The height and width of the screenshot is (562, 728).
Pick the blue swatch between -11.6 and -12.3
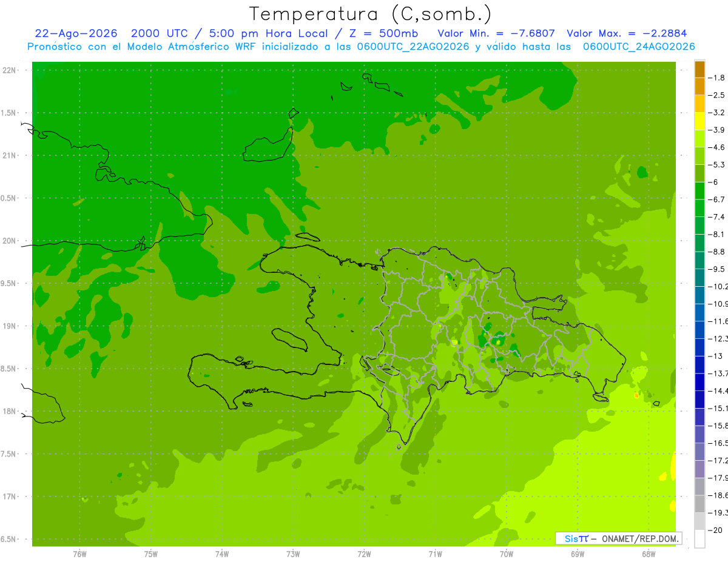(699, 330)
